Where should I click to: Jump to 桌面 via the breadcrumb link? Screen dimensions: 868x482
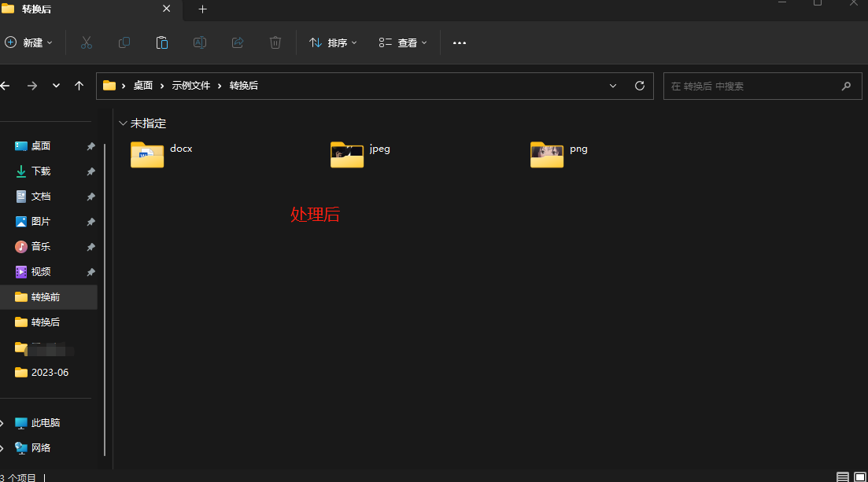(x=142, y=86)
